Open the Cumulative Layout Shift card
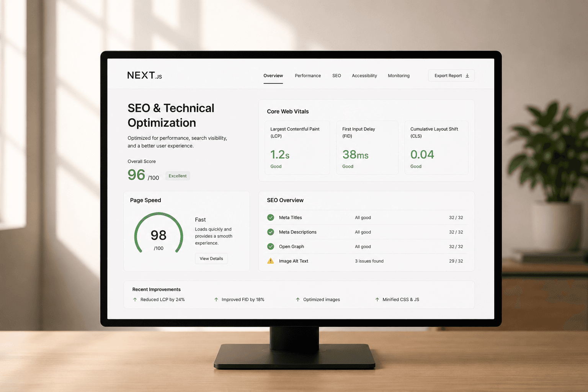The width and height of the screenshot is (588, 392). click(436, 148)
